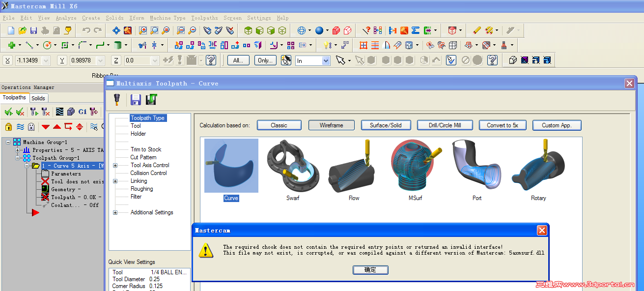Screen dimensions: 644x291
Task: Click the Surface/Solid button
Action: pos(386,125)
